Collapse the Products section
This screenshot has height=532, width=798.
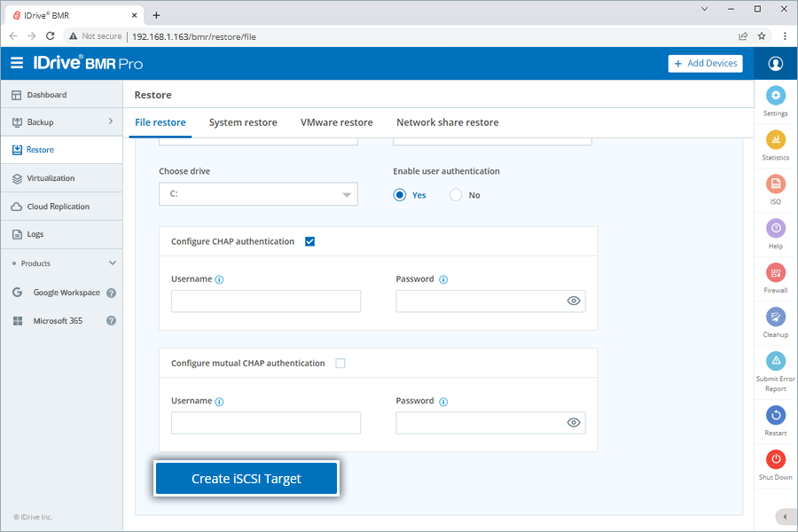click(113, 263)
